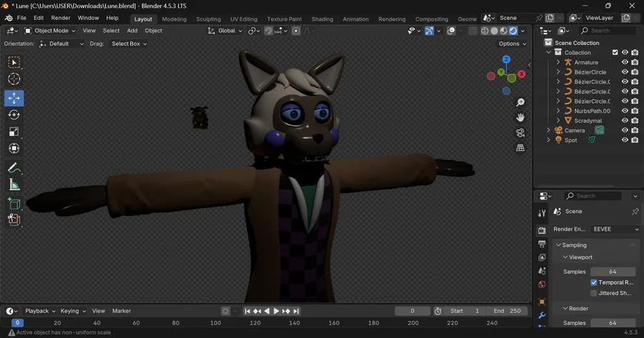Click the viewport zoom magnifier icon

click(520, 102)
